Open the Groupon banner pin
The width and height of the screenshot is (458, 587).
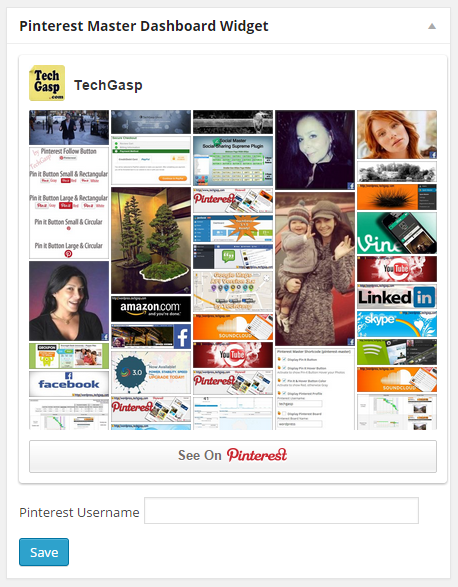pos(69,356)
